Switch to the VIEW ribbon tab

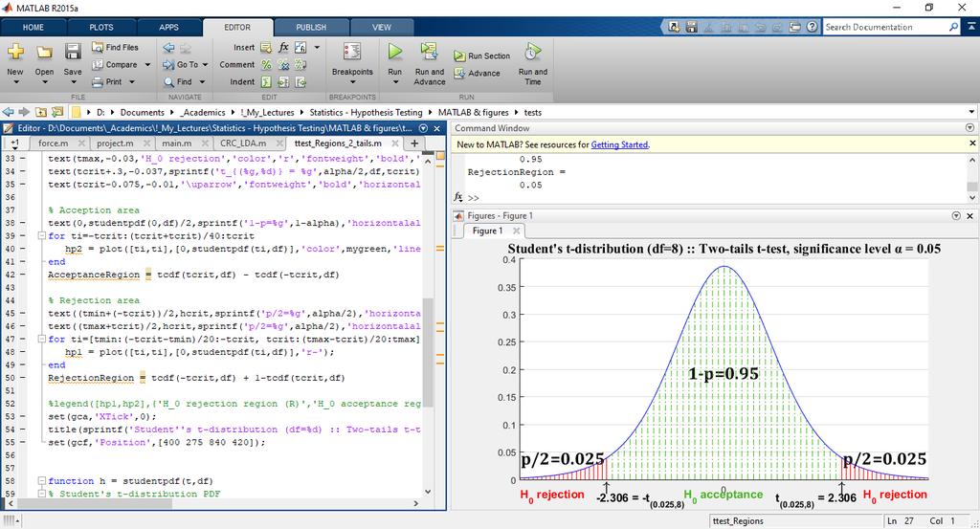click(x=381, y=27)
